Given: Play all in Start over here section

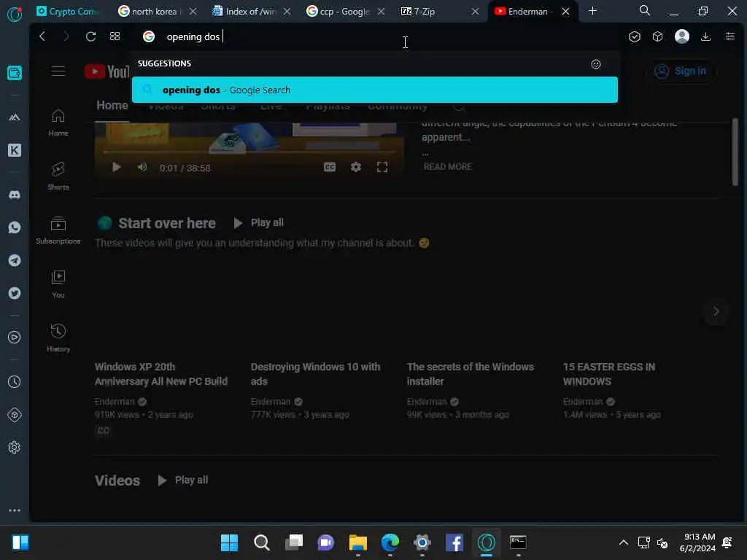Looking at the screenshot, I should (x=259, y=222).
